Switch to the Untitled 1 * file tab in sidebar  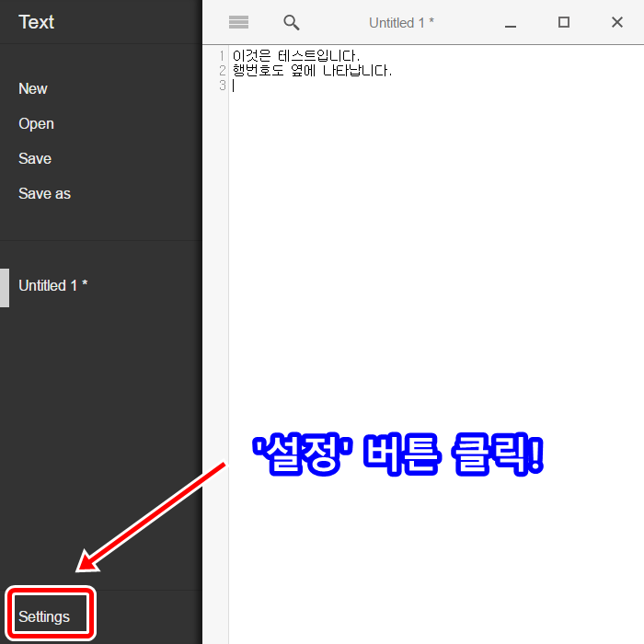53,285
